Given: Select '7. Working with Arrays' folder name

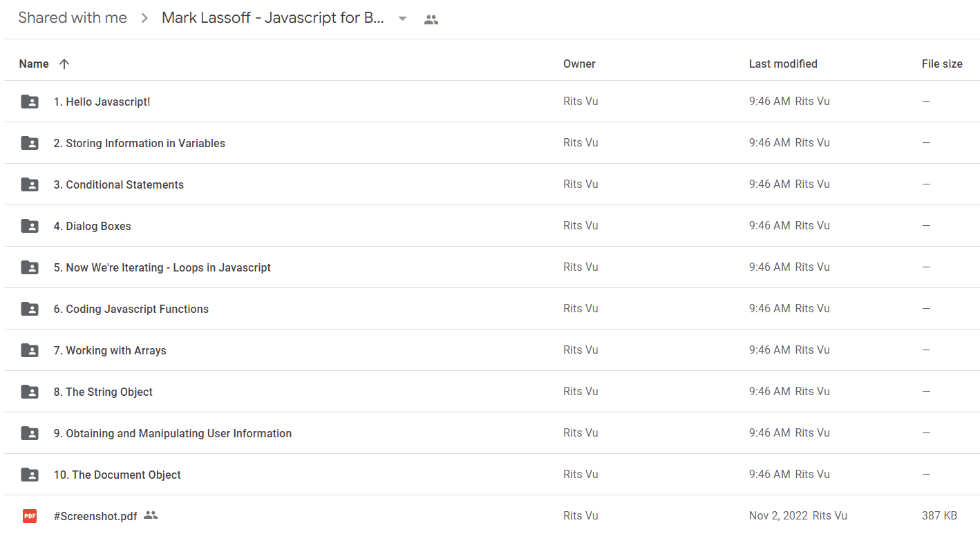Looking at the screenshot, I should (x=110, y=350).
